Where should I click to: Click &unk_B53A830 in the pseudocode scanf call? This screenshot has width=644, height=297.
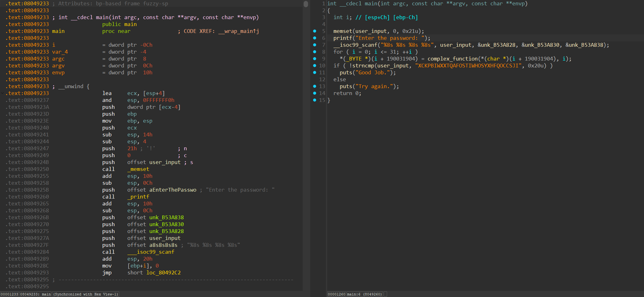(540, 45)
